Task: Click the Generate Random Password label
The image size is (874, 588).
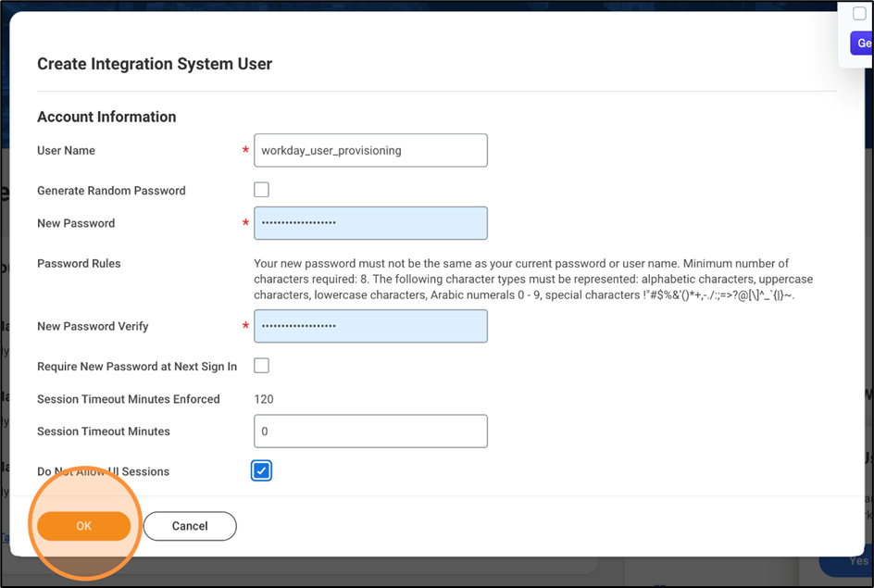Action: pyautogui.click(x=111, y=191)
